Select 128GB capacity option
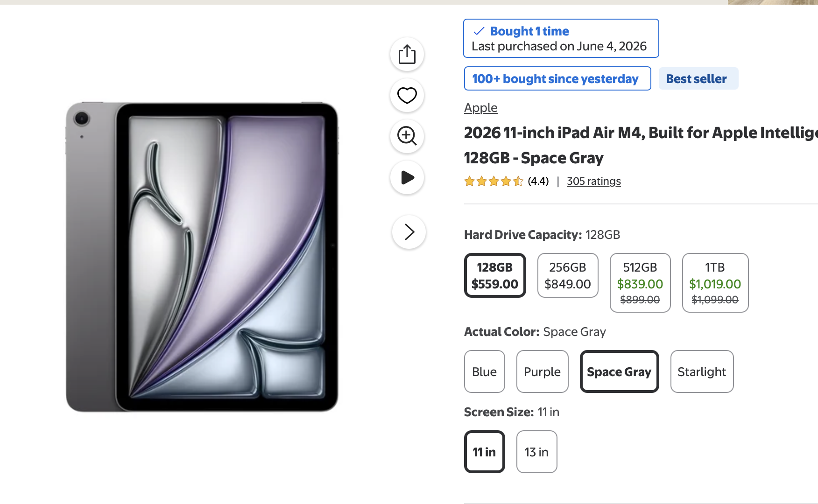The height and width of the screenshot is (504, 818). click(495, 275)
